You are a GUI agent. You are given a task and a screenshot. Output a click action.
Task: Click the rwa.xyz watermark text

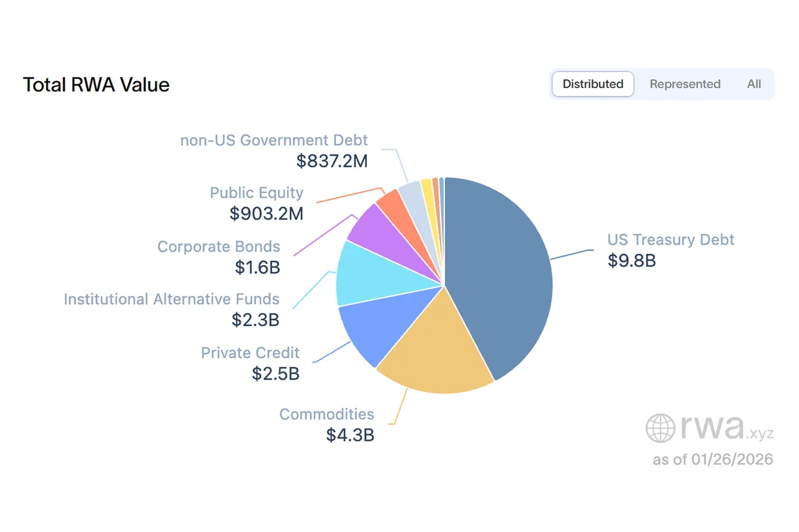(x=725, y=428)
